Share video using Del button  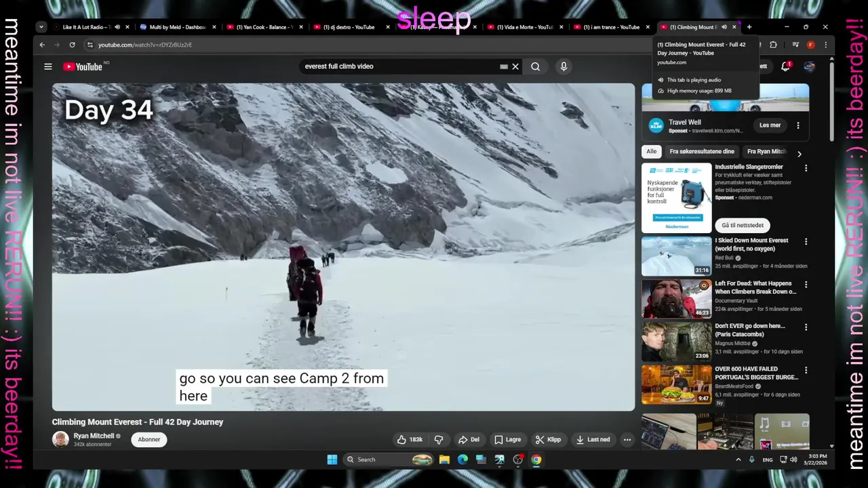coord(469,439)
